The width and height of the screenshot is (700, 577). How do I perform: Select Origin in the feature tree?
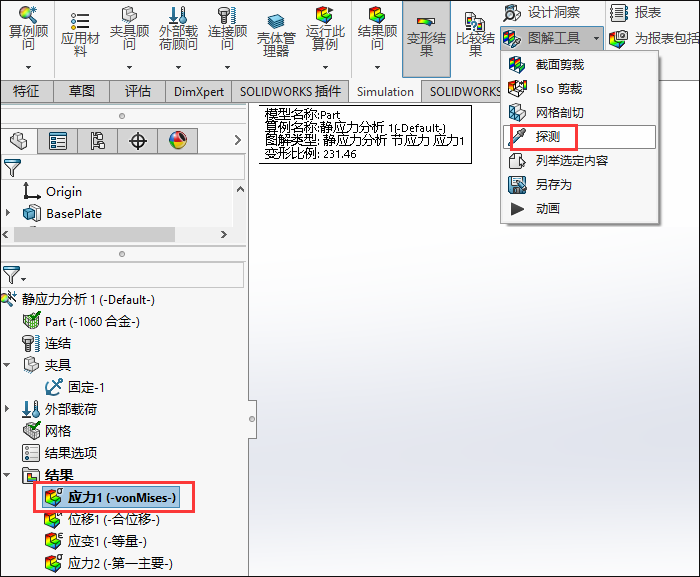(x=64, y=192)
